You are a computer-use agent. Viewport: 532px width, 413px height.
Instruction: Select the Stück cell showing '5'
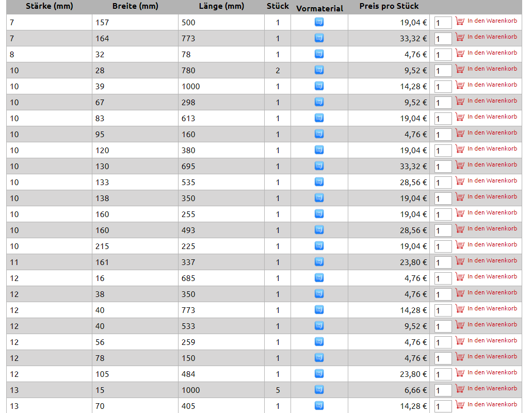[278, 390]
